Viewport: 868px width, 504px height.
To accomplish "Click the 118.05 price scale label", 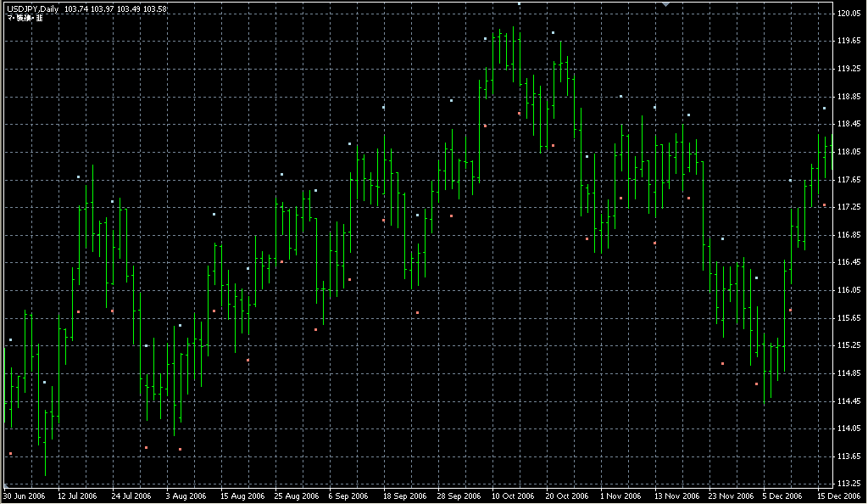I will pyautogui.click(x=849, y=152).
